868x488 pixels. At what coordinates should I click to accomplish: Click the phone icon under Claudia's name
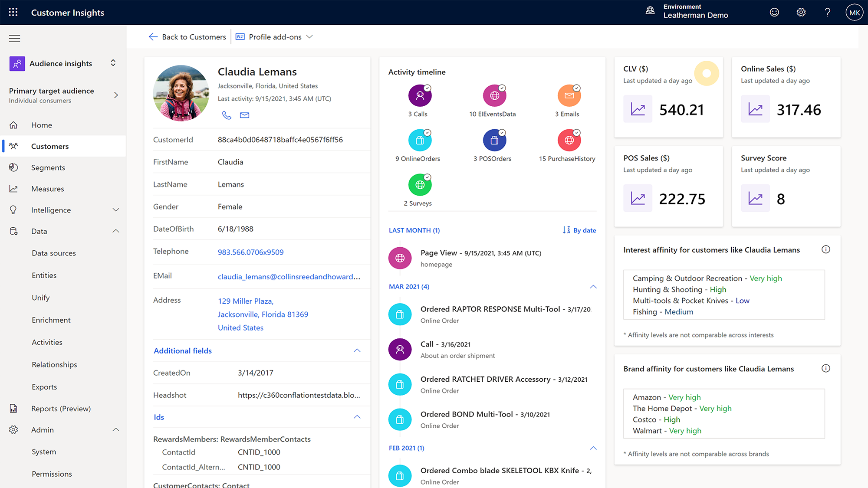click(x=227, y=115)
